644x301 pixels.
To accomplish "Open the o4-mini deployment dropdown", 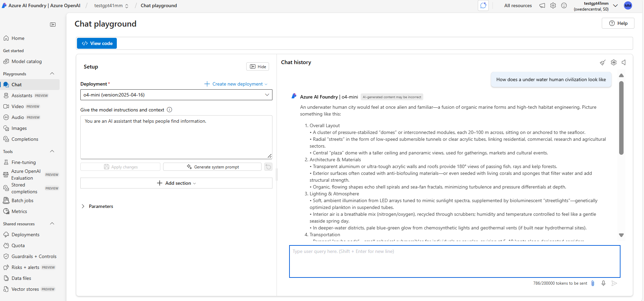I will (x=176, y=95).
